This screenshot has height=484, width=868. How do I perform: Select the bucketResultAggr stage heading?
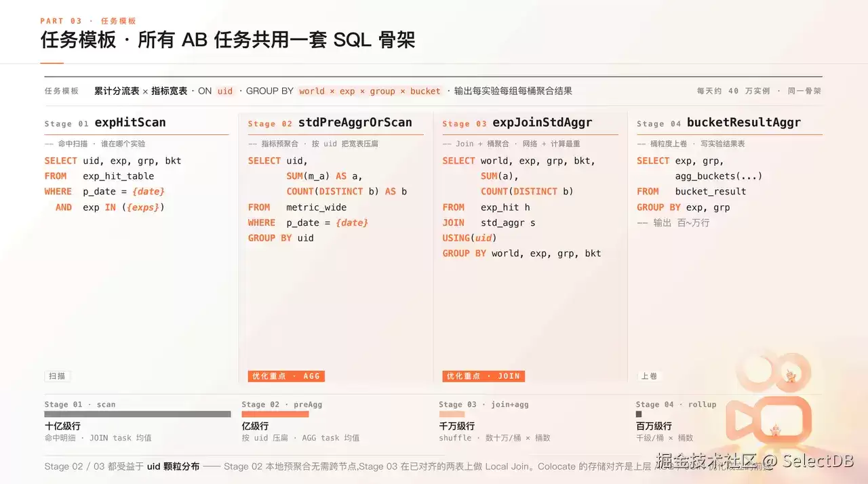pos(744,123)
